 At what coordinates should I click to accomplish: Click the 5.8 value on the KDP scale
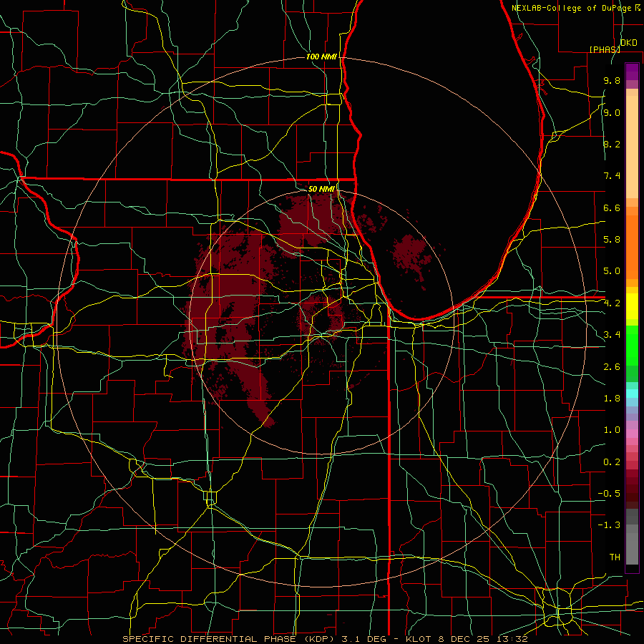[x=612, y=240]
